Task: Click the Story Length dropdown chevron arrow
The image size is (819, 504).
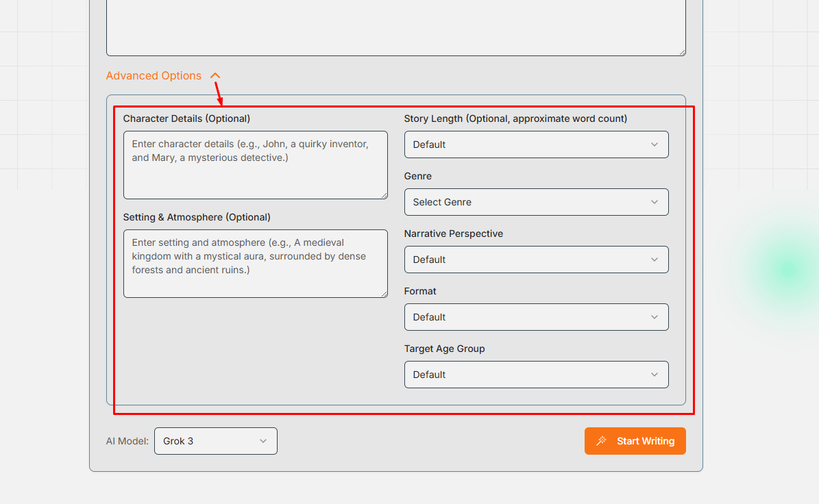Action: click(x=654, y=144)
